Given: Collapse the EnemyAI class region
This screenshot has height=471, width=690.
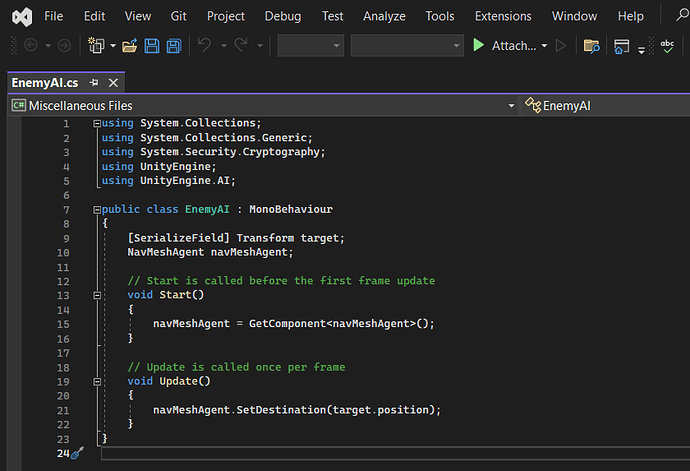Looking at the screenshot, I should tap(96, 210).
